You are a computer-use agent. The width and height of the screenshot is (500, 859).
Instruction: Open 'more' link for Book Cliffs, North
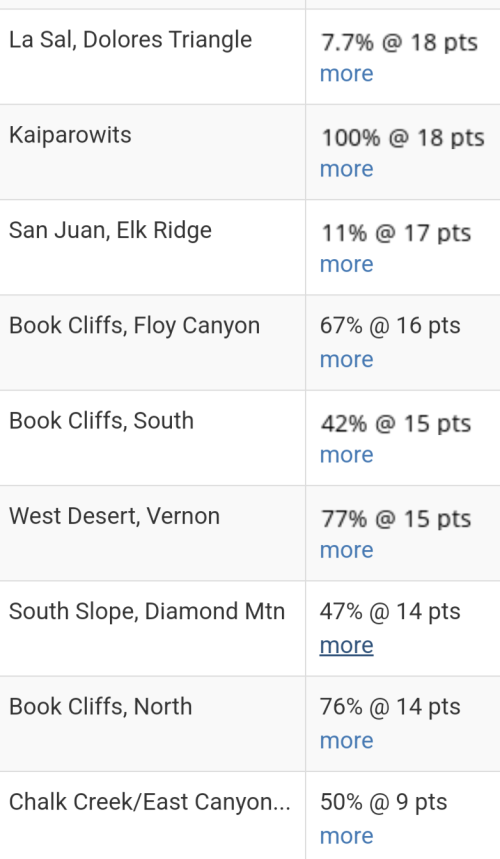[x=346, y=741]
